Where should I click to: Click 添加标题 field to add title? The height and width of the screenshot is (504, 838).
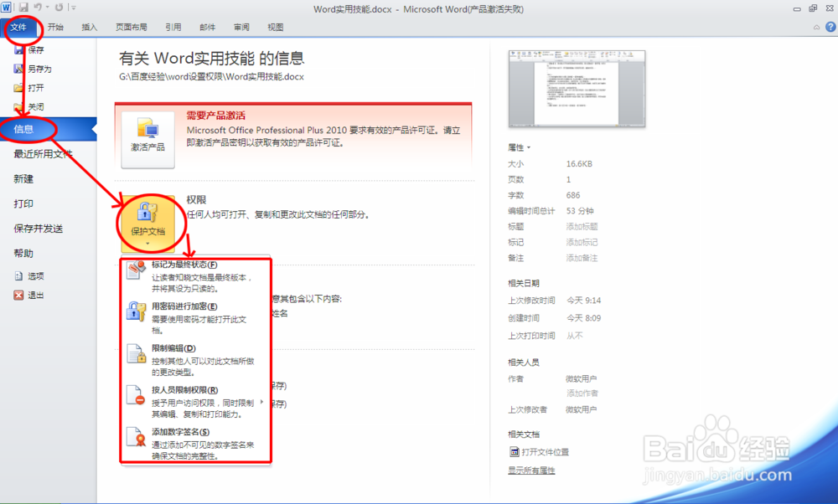click(x=582, y=226)
